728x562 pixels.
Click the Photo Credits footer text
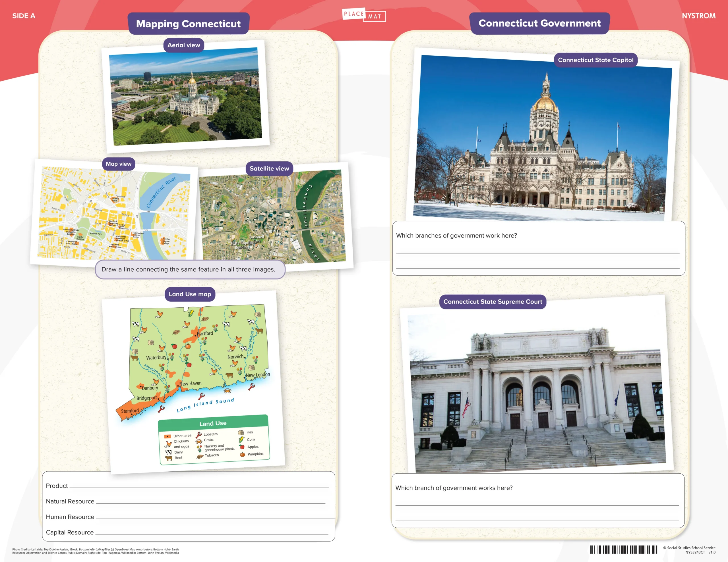96,551
